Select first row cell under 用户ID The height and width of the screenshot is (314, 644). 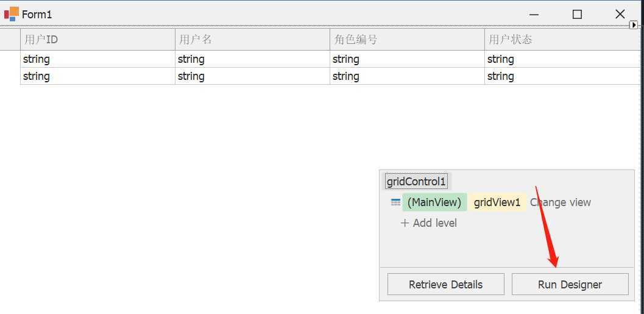pyautogui.click(x=97, y=59)
